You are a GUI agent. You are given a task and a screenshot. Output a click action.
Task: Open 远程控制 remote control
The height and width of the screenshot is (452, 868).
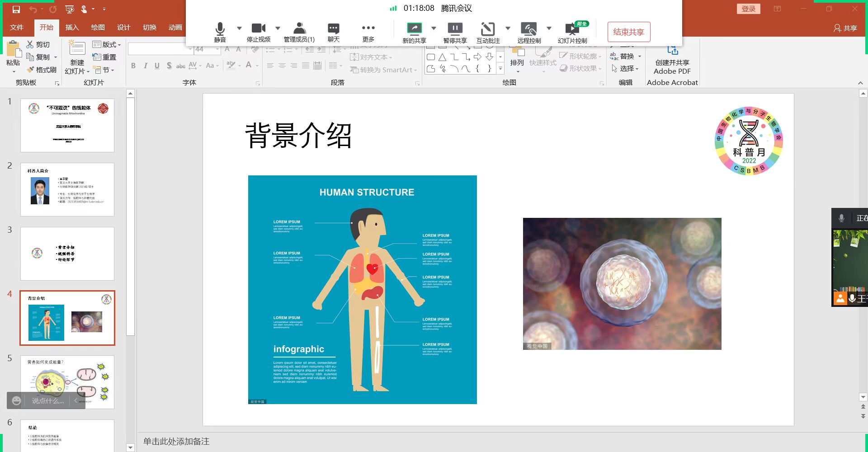529,33
